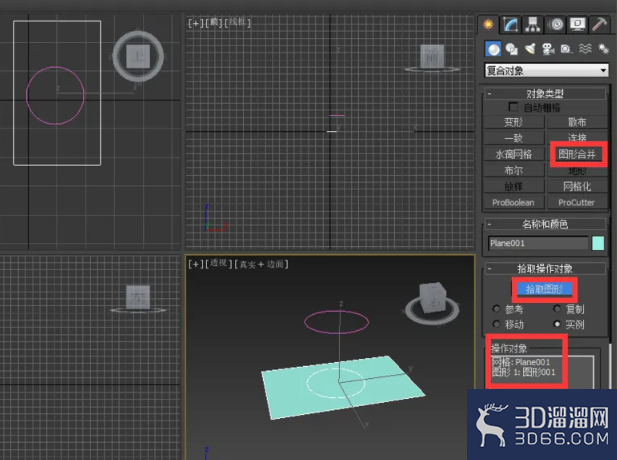Select the Lights category icon
This screenshot has width=617, height=460.
530,49
